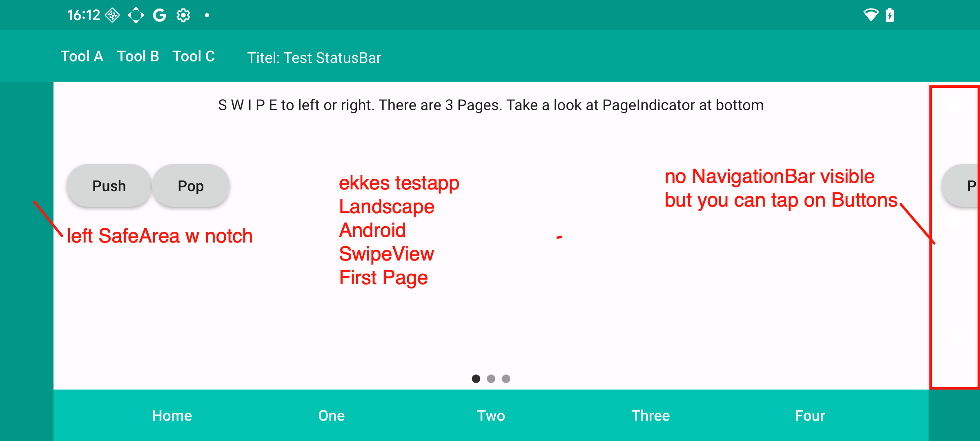
Task: Tap the Push button
Action: point(109,186)
